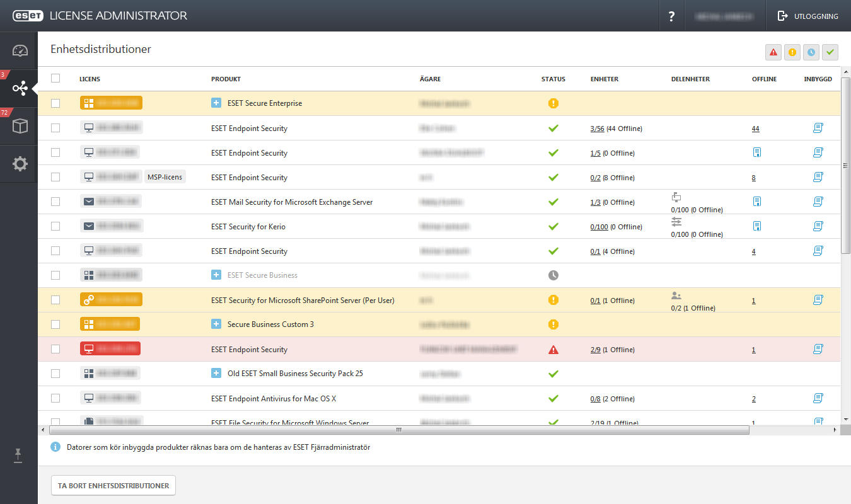Open the 0/8 units link for Mac
Image resolution: width=851 pixels, height=504 pixels.
(x=596, y=399)
